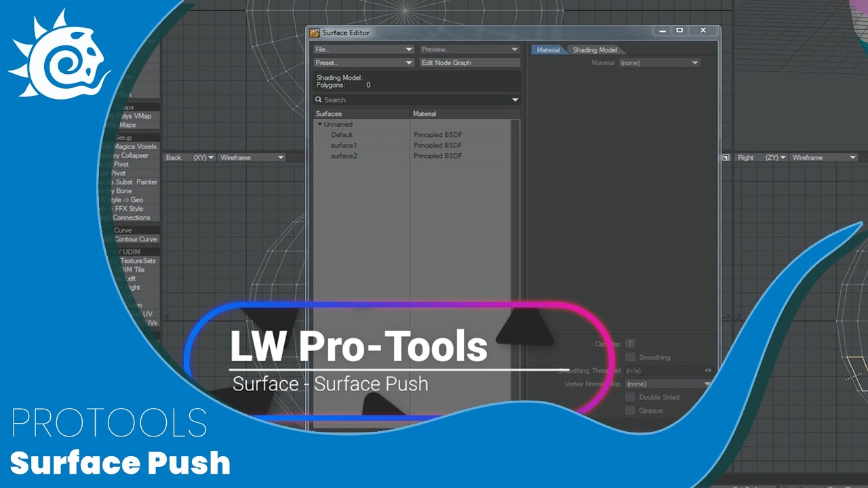This screenshot has width=868, height=488.
Task: Toggle the Opaque checkbox
Action: 631,411
